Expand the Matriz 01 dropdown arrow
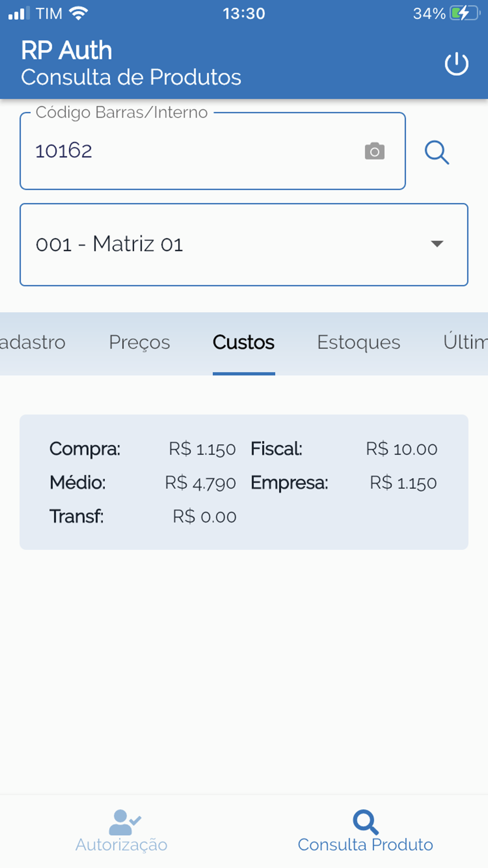 437,244
